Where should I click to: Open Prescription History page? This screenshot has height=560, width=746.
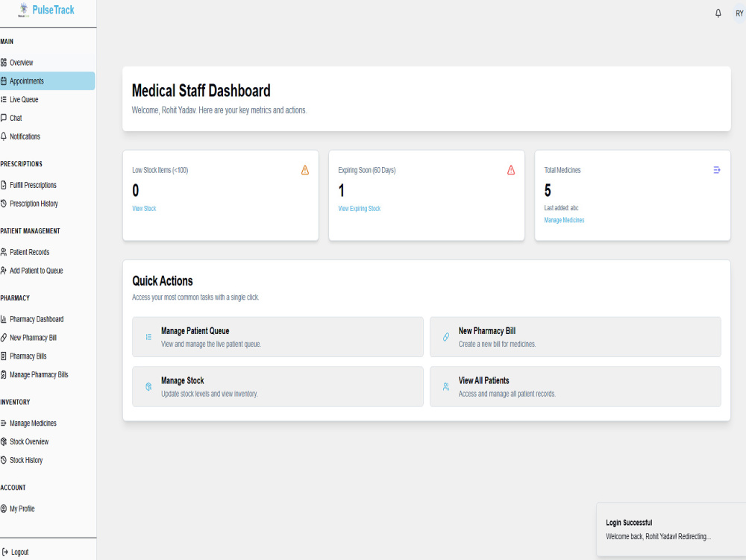[x=47, y=204]
